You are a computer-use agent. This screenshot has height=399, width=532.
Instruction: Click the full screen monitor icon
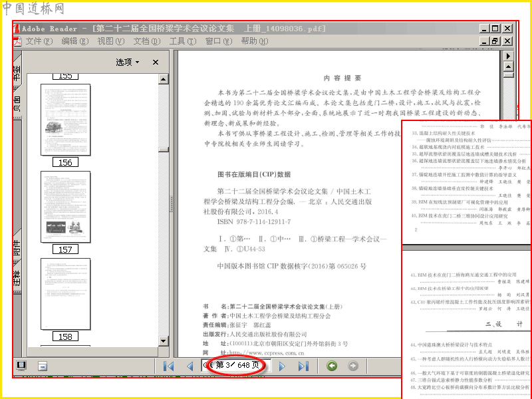[x=21, y=366]
